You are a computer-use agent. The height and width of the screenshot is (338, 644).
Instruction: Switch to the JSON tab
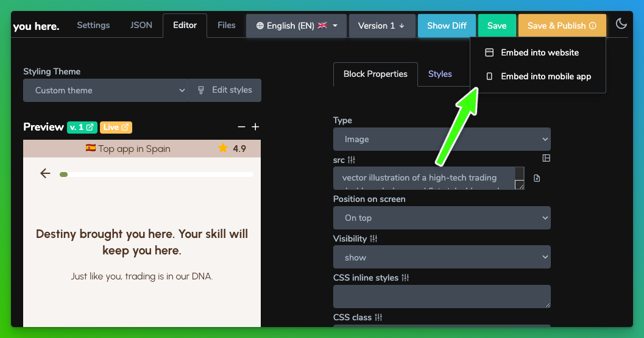coord(141,25)
